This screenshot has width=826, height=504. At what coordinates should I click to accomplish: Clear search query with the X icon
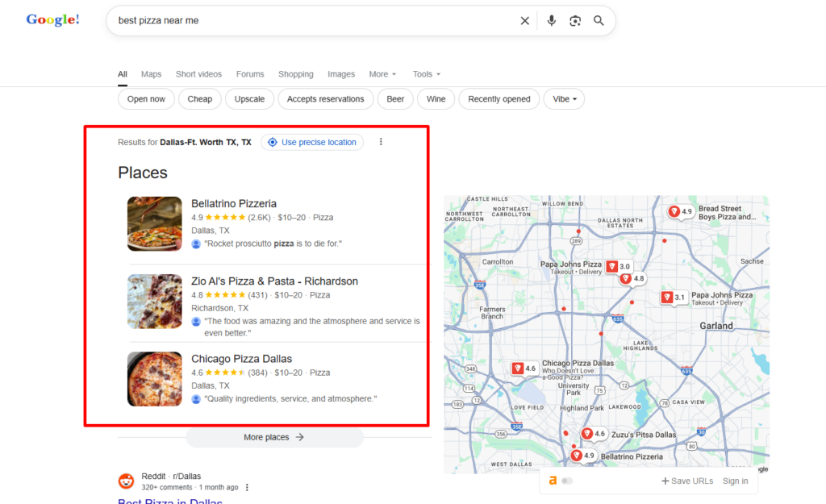point(524,20)
